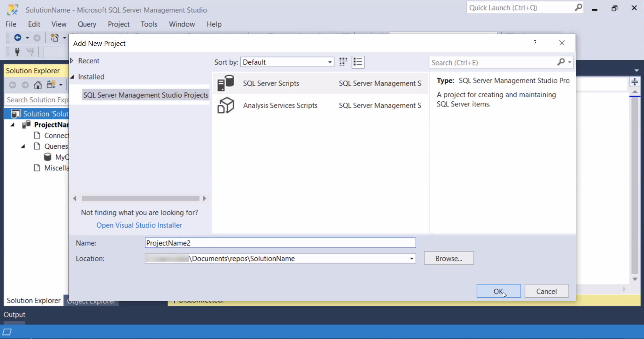Click the Navigate Forward toolbar icon
The height and width of the screenshot is (339, 644).
pyautogui.click(x=37, y=38)
